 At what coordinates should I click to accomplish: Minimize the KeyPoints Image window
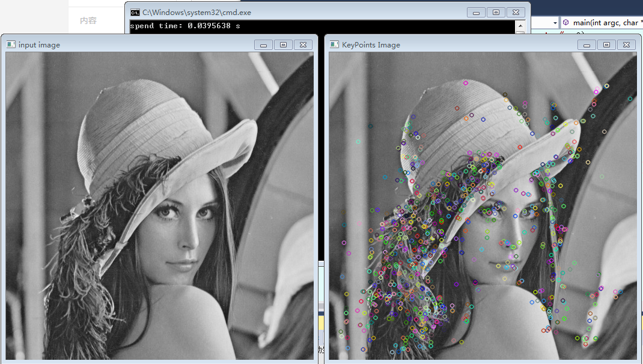pyautogui.click(x=587, y=44)
